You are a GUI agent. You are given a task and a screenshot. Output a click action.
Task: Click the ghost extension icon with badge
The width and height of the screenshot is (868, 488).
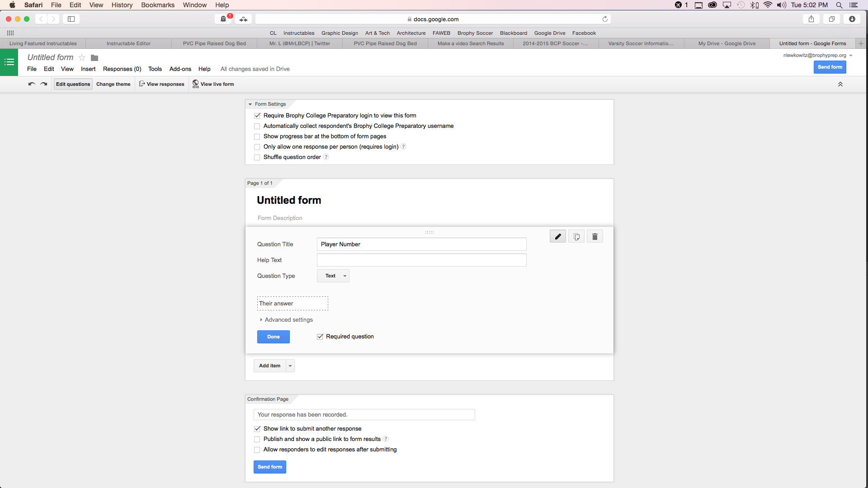[x=223, y=19]
